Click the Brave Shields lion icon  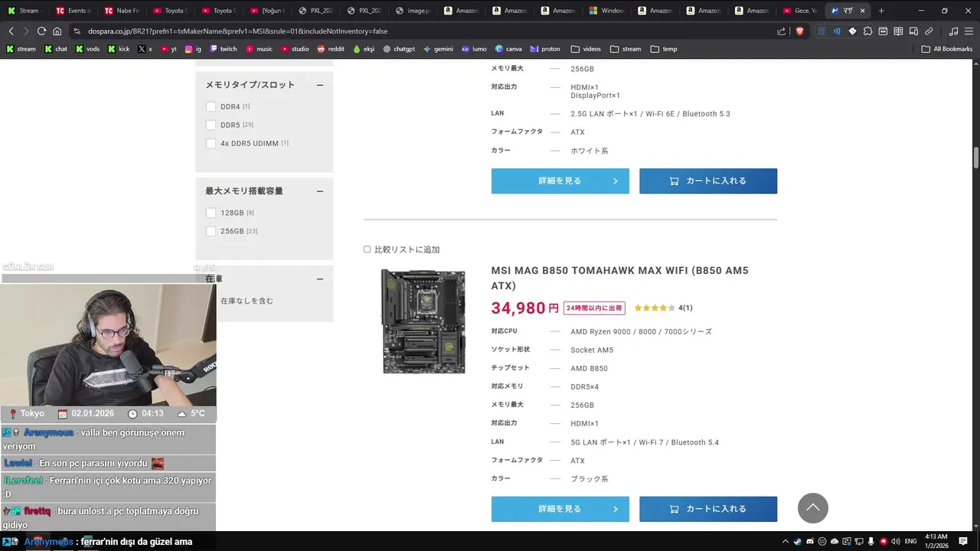pyautogui.click(x=800, y=31)
